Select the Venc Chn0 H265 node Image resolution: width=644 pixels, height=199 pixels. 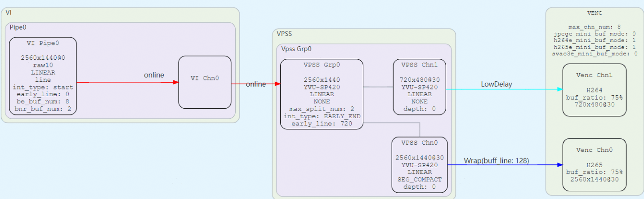594,164
